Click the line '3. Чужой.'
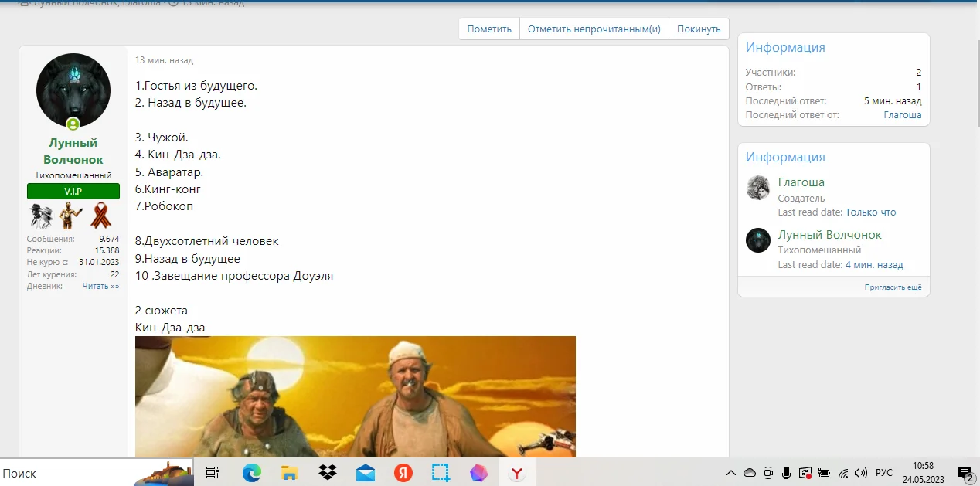980x486 pixels. (x=162, y=137)
